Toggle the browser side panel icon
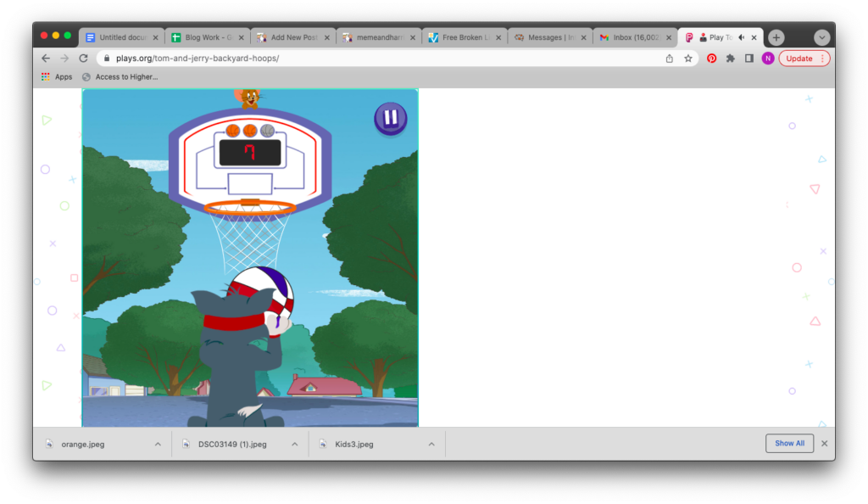The height and width of the screenshot is (504, 868). click(749, 59)
